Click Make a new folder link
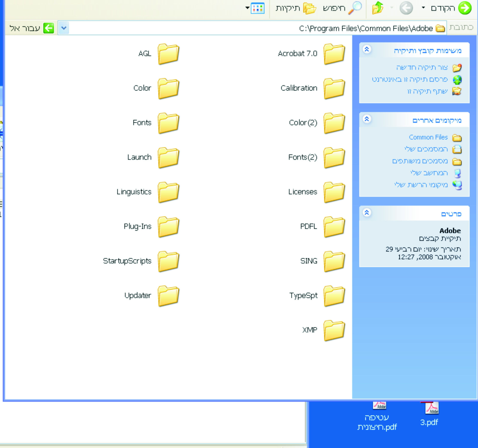This screenshot has height=448, width=478. pos(422,68)
